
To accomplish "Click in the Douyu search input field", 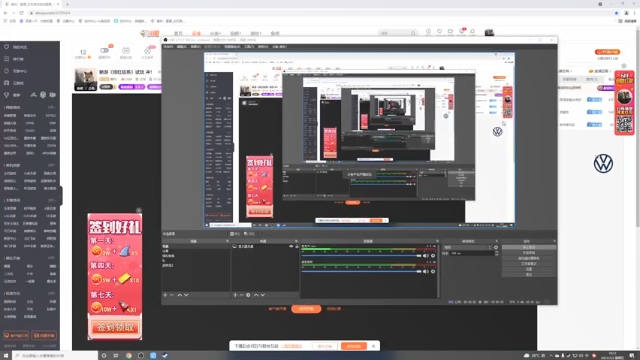I will [394, 33].
